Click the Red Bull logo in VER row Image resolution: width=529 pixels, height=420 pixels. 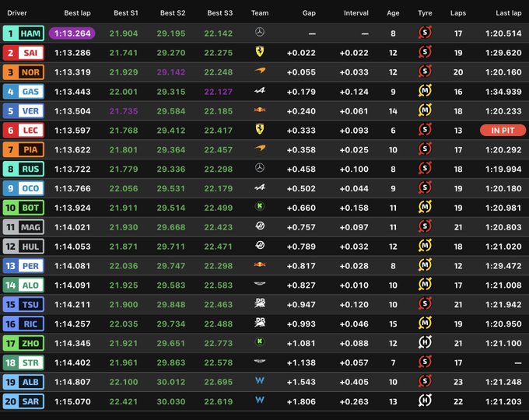[x=260, y=110]
